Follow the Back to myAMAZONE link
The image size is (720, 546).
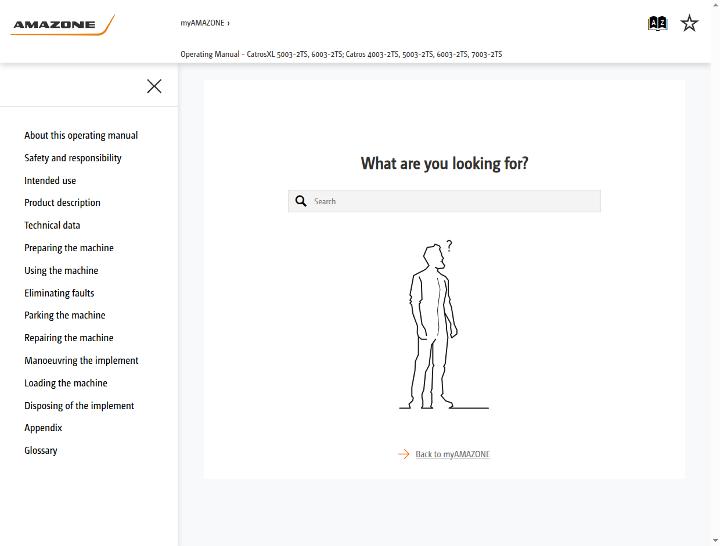[452, 454]
